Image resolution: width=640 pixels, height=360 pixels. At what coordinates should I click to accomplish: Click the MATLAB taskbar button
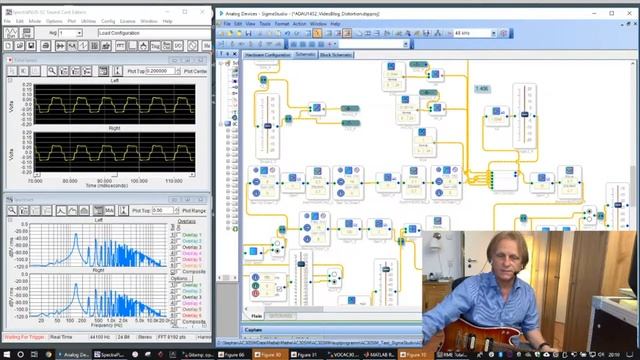tap(379, 355)
